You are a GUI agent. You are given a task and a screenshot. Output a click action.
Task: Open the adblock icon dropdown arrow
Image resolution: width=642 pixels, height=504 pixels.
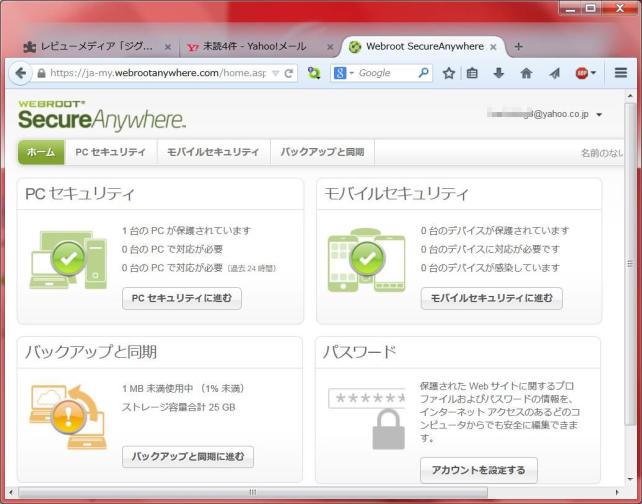593,73
